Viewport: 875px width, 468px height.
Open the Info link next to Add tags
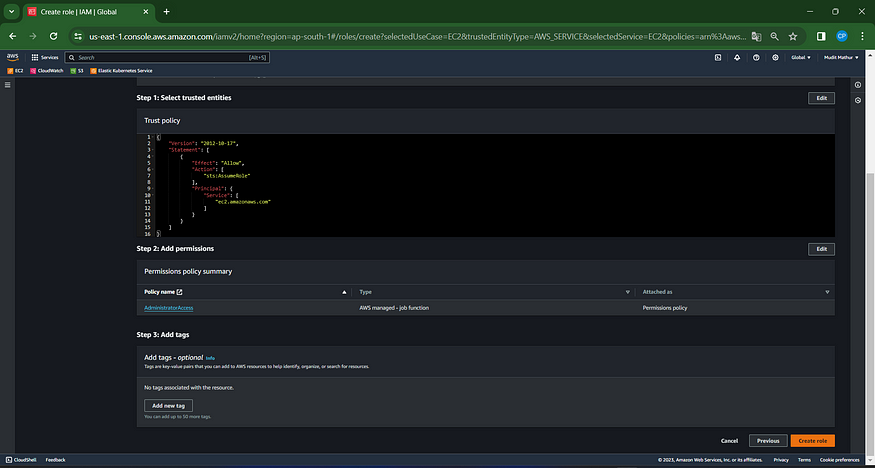point(210,358)
